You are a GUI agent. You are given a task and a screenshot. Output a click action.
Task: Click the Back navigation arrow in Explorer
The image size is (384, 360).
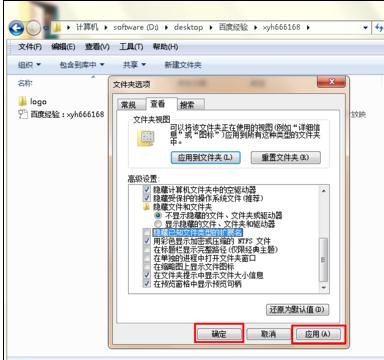point(16,28)
